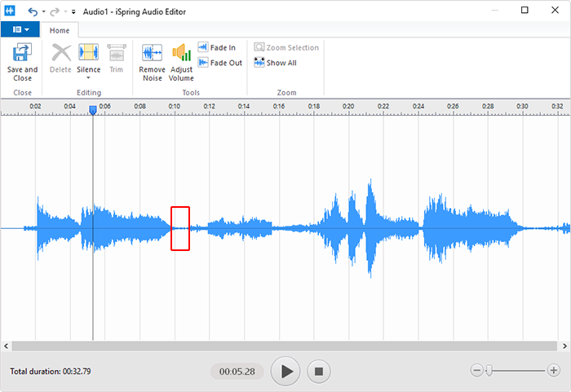Expand the Silence dropdown arrow
Screen dimensions: 571x392
point(88,78)
